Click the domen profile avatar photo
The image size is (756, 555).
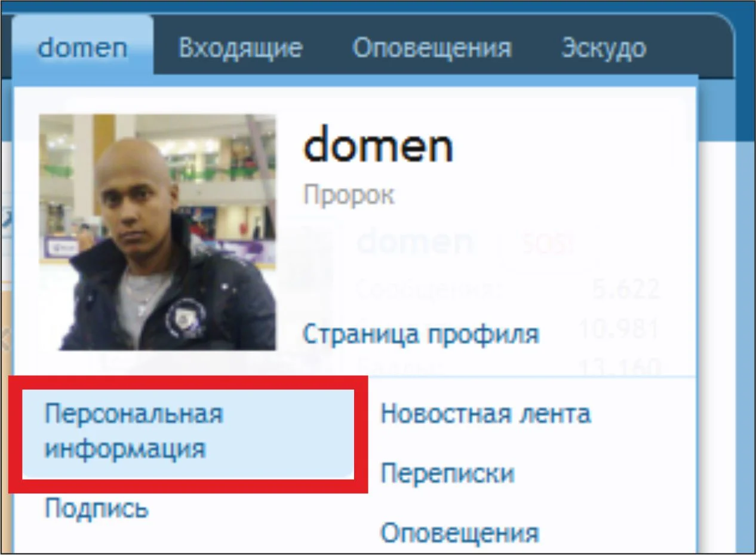click(158, 232)
